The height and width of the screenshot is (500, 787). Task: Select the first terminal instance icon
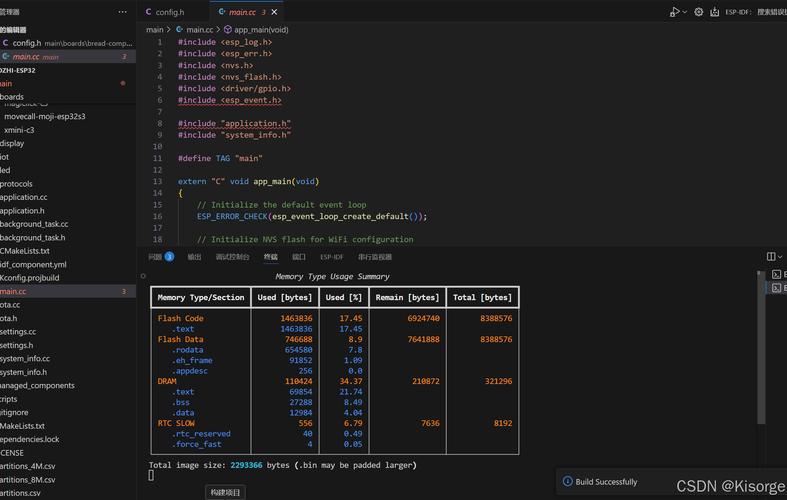click(x=776, y=274)
